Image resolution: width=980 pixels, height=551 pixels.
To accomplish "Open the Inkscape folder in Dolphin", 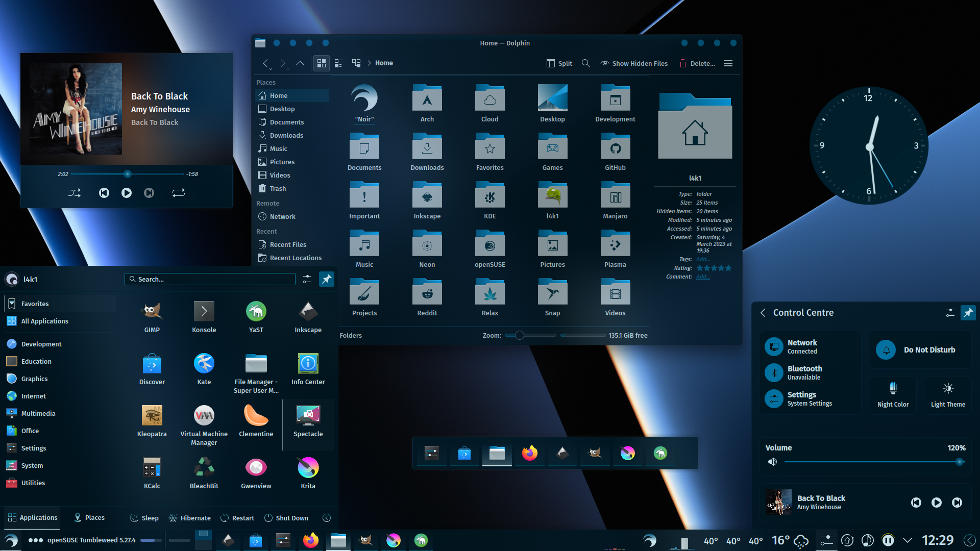I will [x=427, y=201].
